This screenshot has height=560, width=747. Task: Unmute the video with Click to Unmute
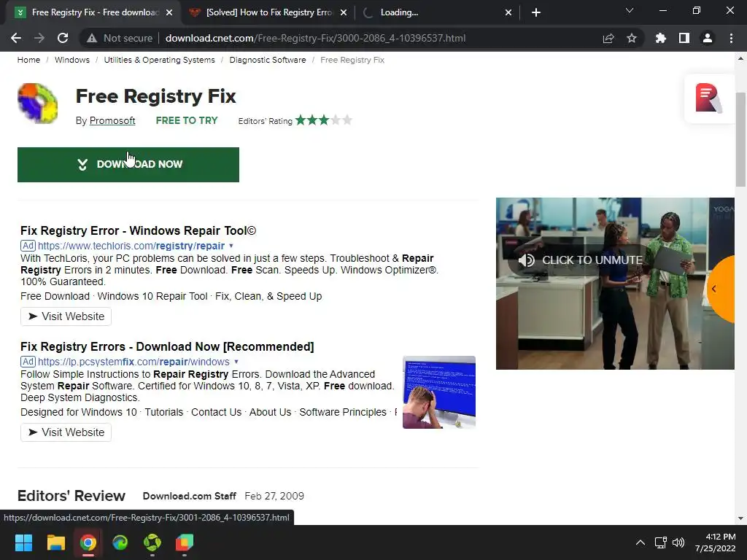click(x=580, y=260)
